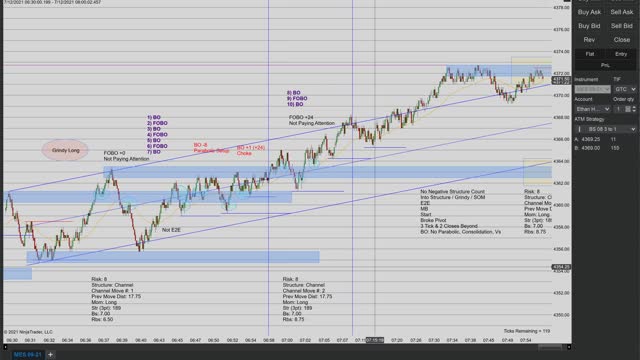Viewport: 640px width, 360px height.
Task: Click the order quantity stepper arrows
Action: (x=634, y=109)
